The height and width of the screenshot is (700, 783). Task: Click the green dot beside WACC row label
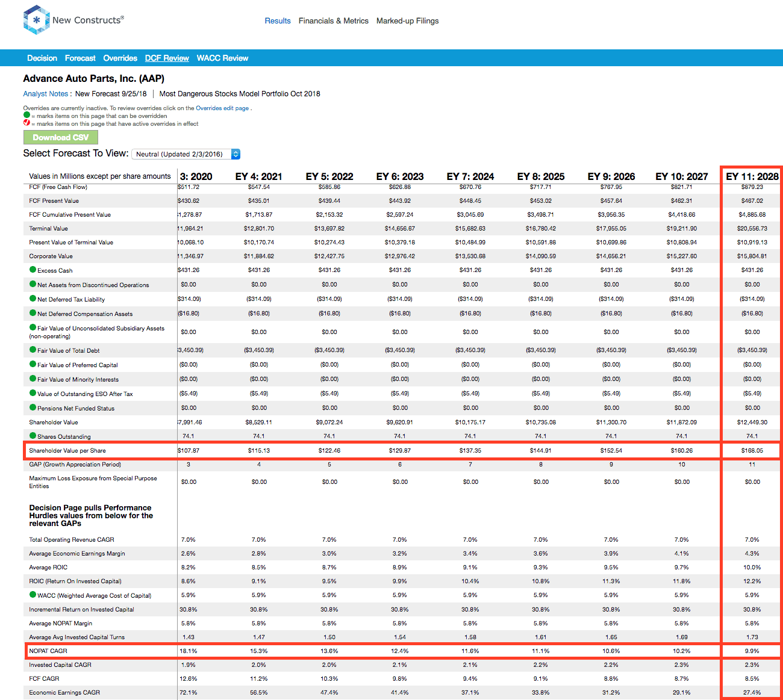[33, 595]
